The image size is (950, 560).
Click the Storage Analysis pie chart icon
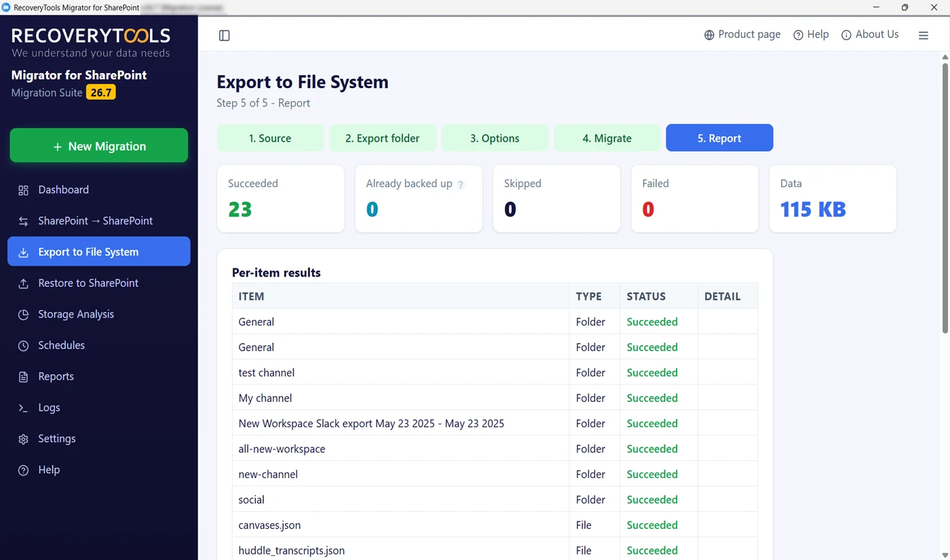pyautogui.click(x=23, y=315)
